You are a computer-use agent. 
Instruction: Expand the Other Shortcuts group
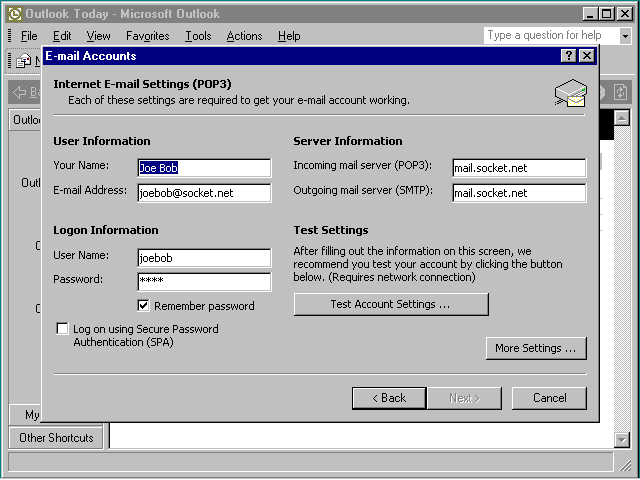pos(56,437)
